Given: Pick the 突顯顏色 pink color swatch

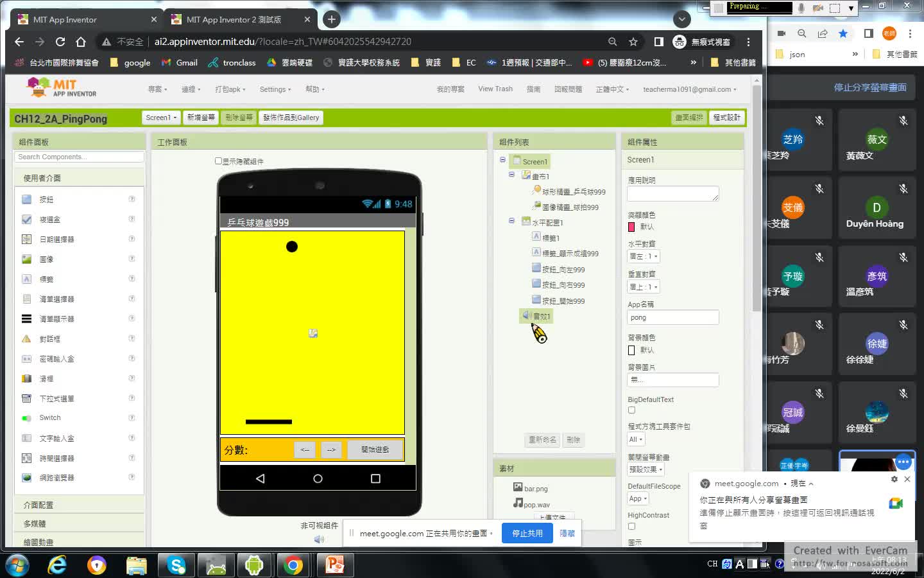Looking at the screenshot, I should click(631, 227).
